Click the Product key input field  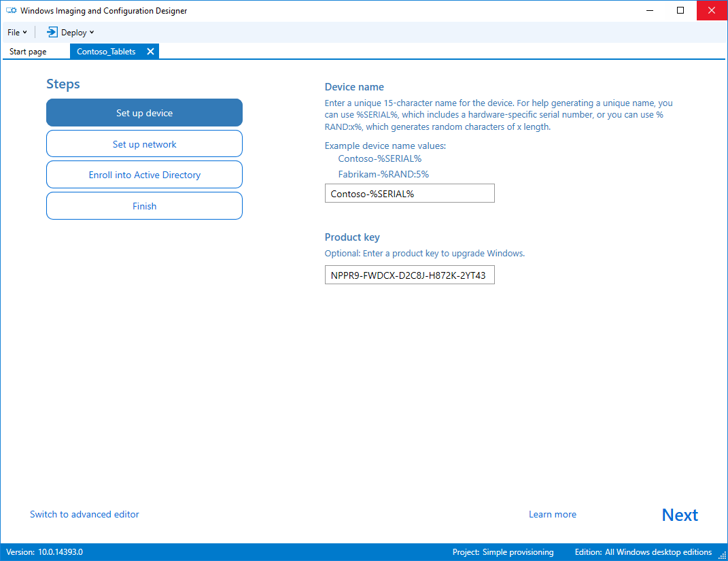(x=409, y=275)
